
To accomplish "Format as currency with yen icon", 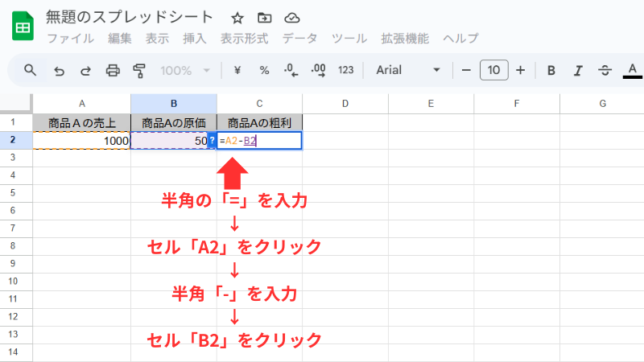I will [x=237, y=71].
